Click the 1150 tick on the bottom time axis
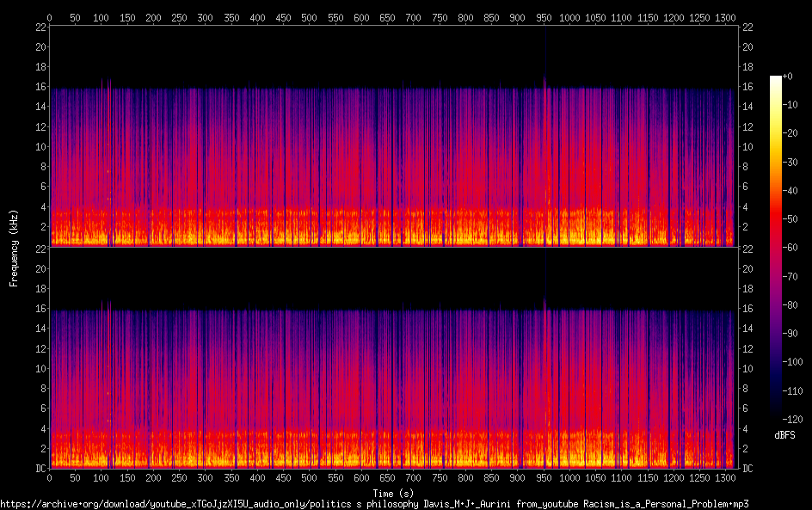 coord(647,477)
